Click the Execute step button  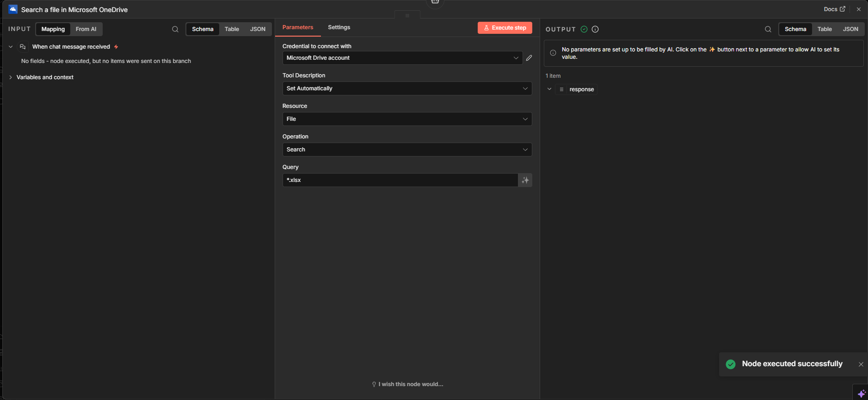(505, 28)
